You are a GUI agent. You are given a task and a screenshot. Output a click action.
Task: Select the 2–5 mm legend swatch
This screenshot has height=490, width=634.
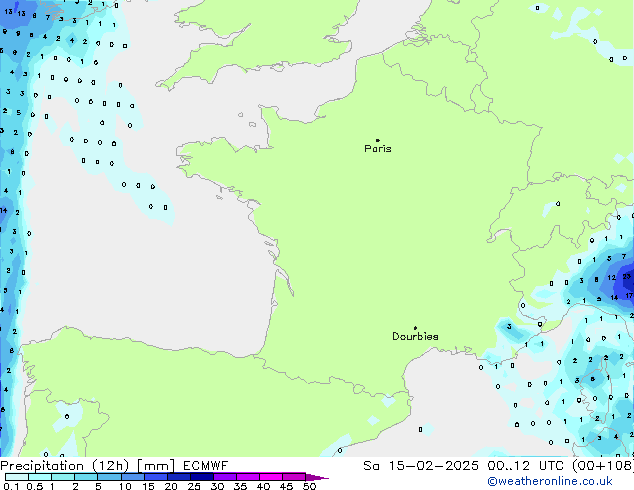(x=86, y=477)
